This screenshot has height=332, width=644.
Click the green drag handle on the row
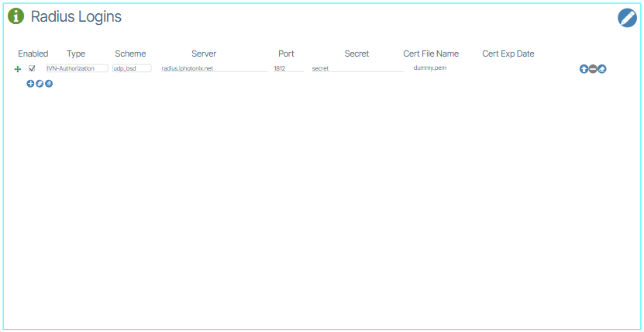18,69
